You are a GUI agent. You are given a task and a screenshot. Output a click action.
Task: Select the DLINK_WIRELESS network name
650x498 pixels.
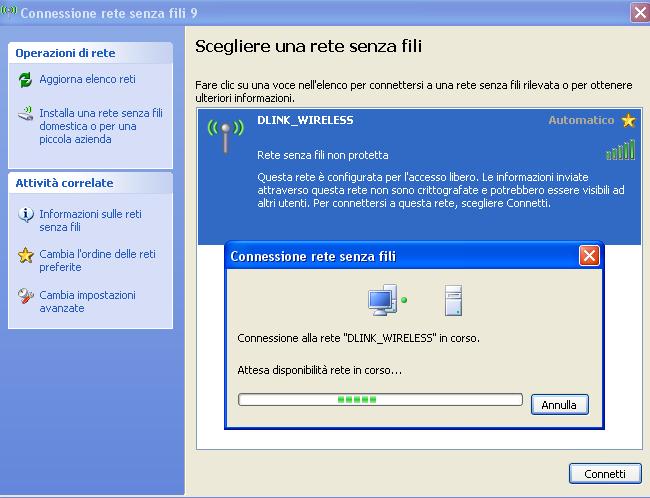[x=305, y=120]
